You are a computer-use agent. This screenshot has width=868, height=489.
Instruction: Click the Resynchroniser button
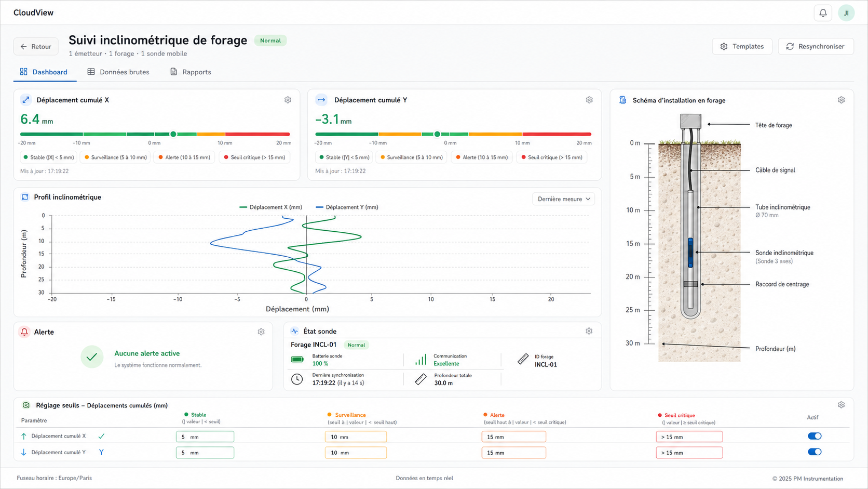[x=816, y=46]
